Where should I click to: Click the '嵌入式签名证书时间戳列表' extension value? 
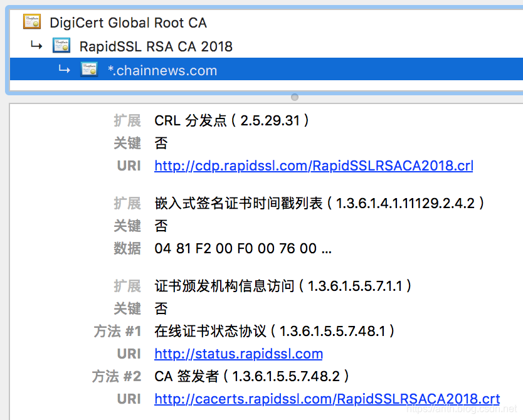[319, 203]
